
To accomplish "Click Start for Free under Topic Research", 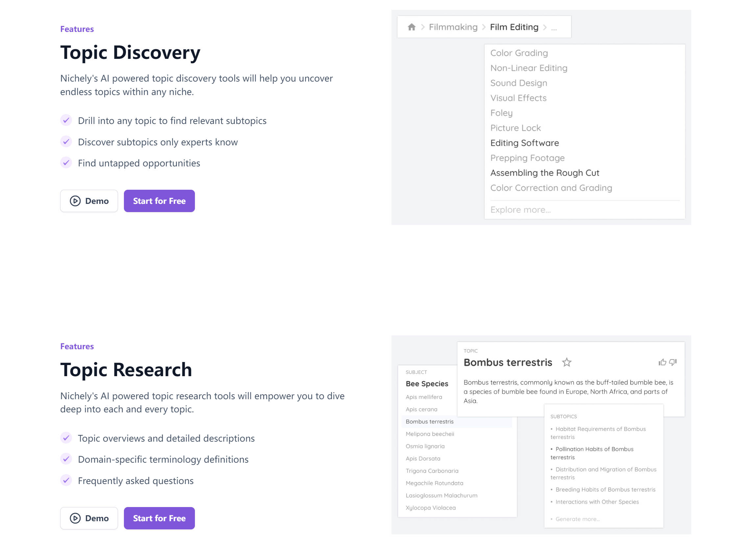I will [159, 519].
